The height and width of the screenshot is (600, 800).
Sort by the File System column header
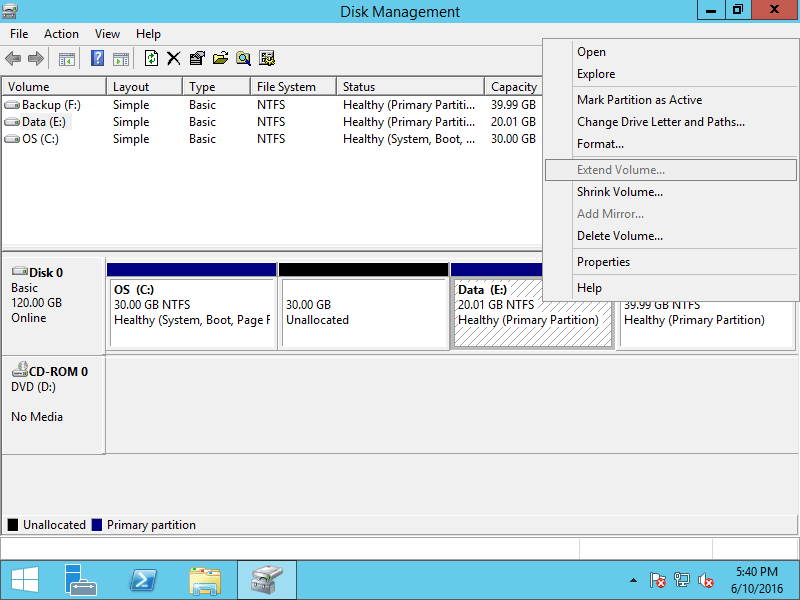(x=294, y=87)
